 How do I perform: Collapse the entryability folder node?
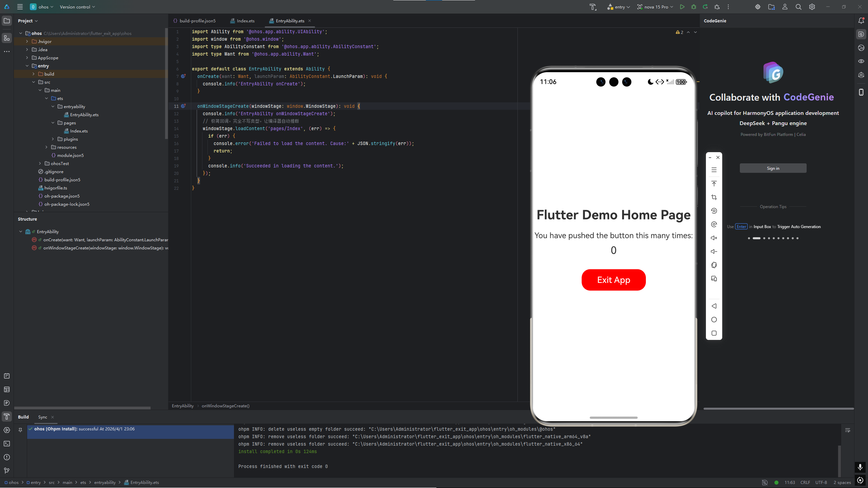pos(53,106)
